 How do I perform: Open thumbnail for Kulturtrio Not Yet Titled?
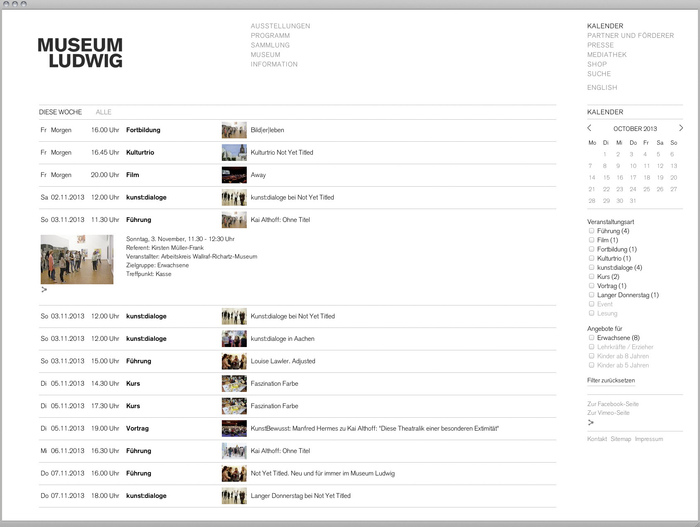(x=234, y=152)
